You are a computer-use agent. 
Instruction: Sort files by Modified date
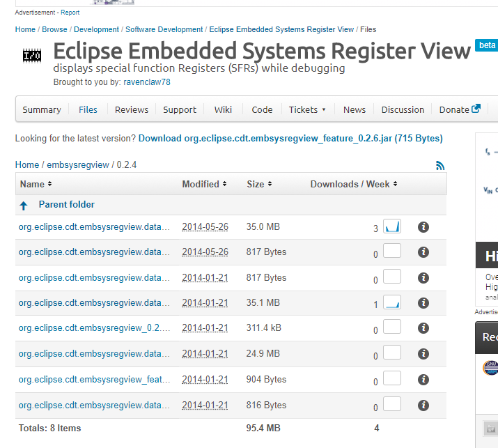(x=205, y=184)
